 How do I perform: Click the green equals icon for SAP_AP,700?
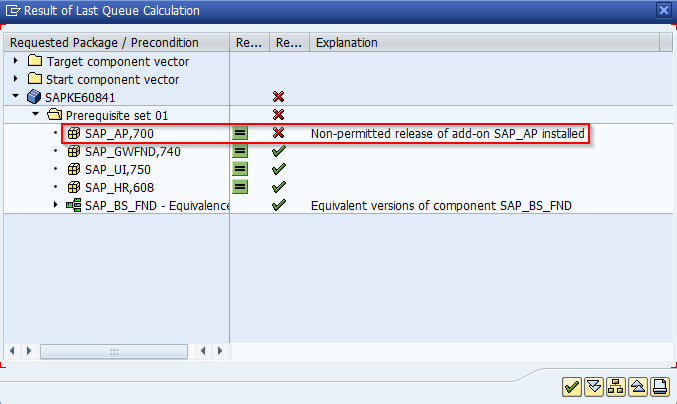pyautogui.click(x=240, y=133)
